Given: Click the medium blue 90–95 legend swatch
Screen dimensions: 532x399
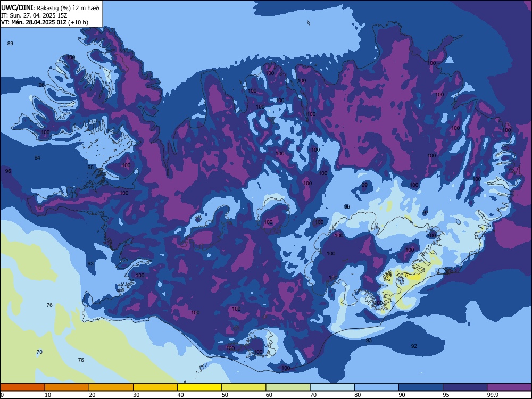Looking at the screenshot, I should point(421,387).
